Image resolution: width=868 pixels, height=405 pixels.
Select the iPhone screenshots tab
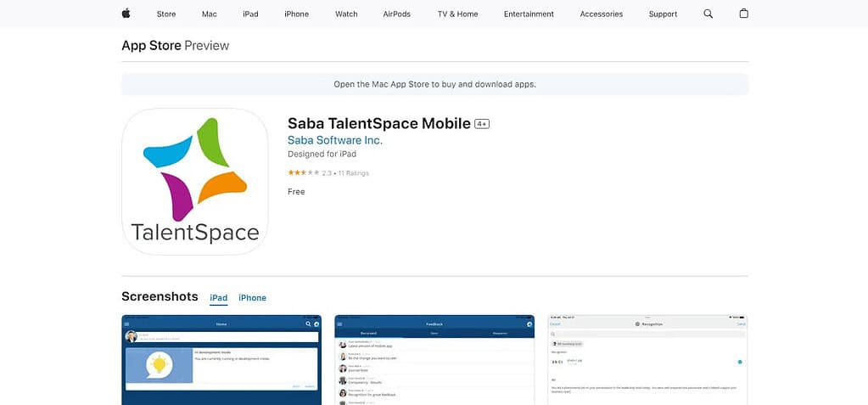253,298
